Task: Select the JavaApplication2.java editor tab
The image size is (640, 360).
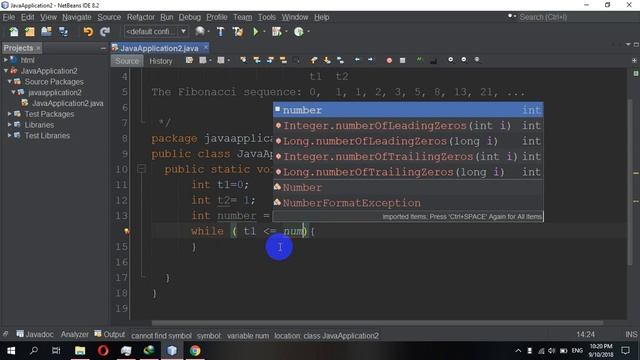Action: pyautogui.click(x=159, y=48)
